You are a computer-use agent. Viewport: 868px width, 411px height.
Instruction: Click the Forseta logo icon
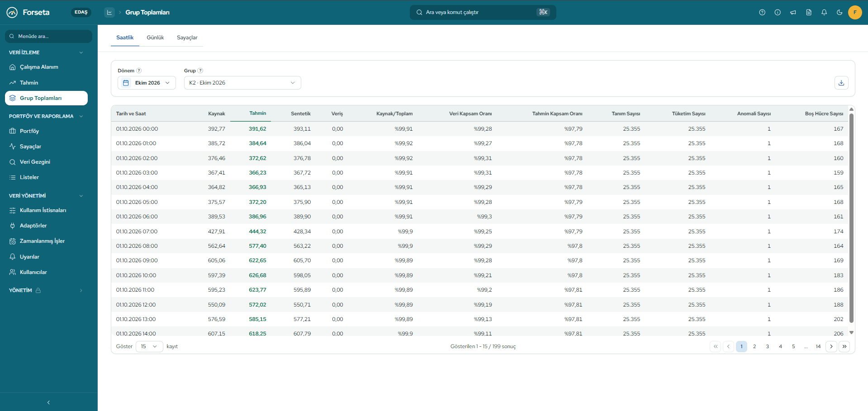pos(12,12)
